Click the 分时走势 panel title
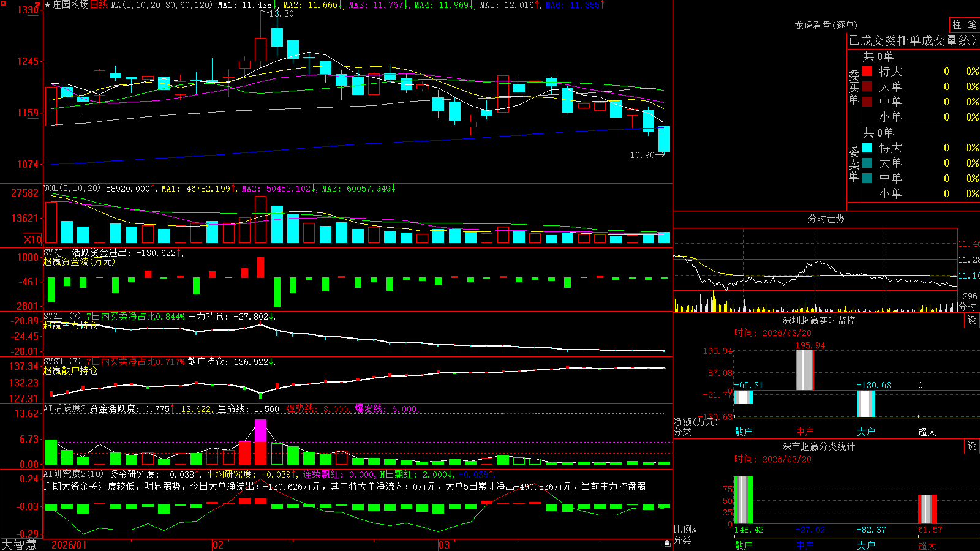The height and width of the screenshot is (551, 980). 826,219
